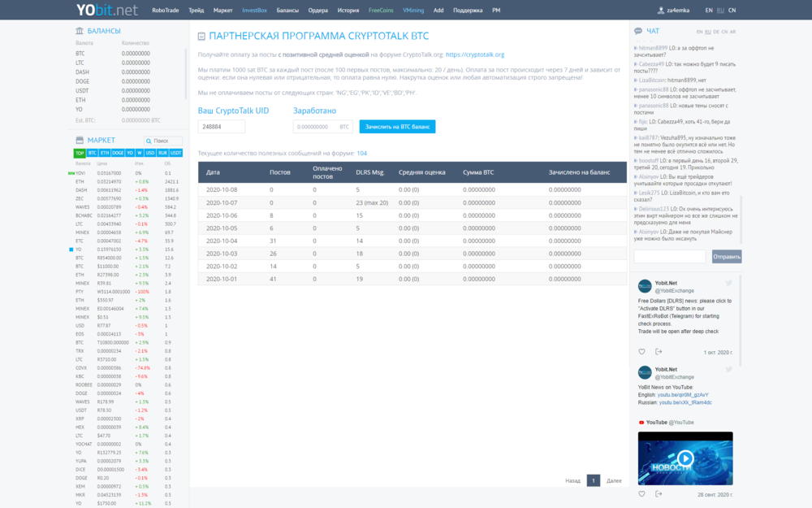
Task: Click the DOGE balance row
Action: [129, 81]
